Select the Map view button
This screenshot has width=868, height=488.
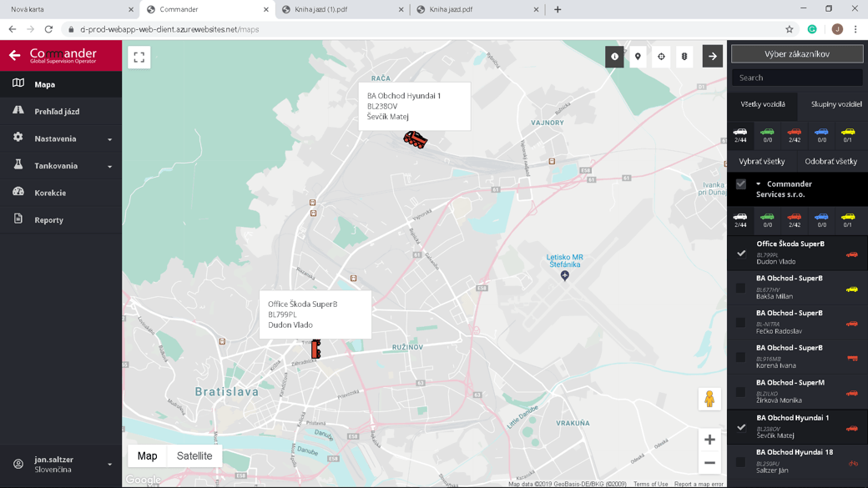click(147, 456)
